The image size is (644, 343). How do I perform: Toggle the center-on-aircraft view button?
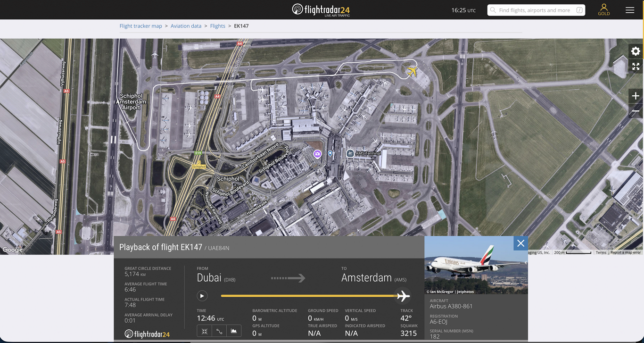click(x=205, y=331)
